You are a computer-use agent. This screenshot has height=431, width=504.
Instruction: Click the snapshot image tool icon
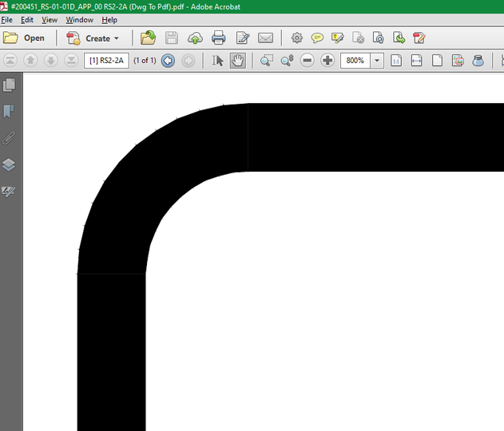coord(458,61)
